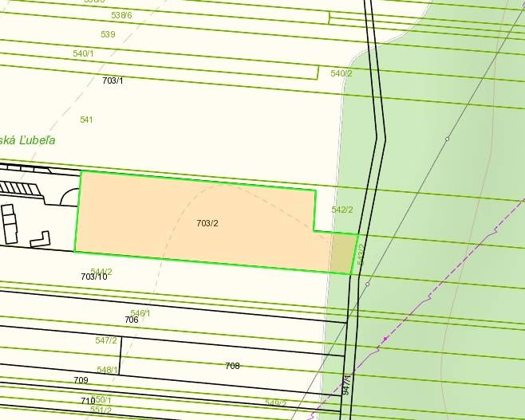Select parcel label 546/1
Screen dimensions: 525x420
click(x=140, y=313)
